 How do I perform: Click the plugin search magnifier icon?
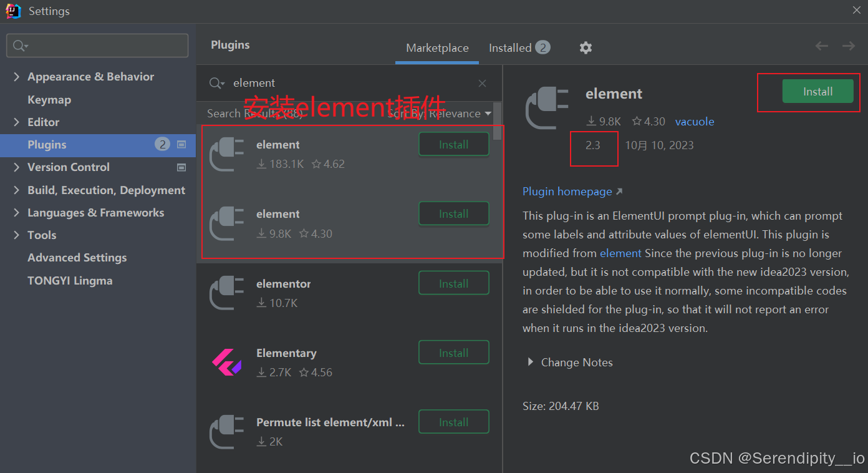[216, 83]
